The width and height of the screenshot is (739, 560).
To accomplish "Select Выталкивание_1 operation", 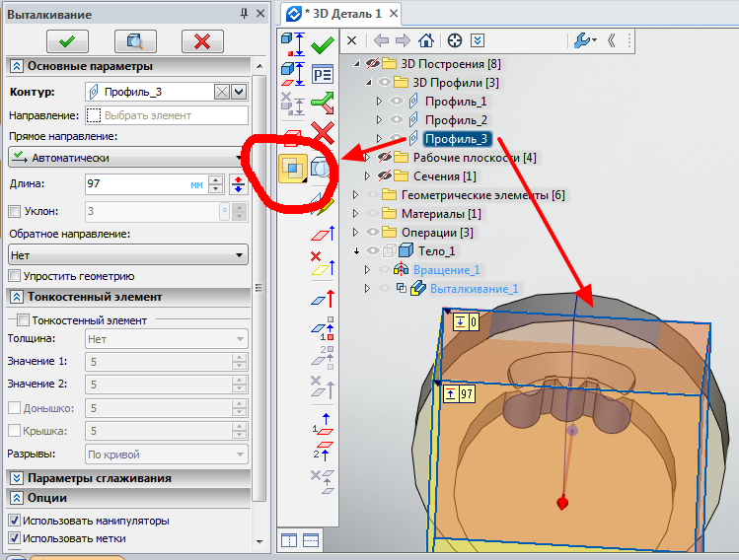I will 474,288.
